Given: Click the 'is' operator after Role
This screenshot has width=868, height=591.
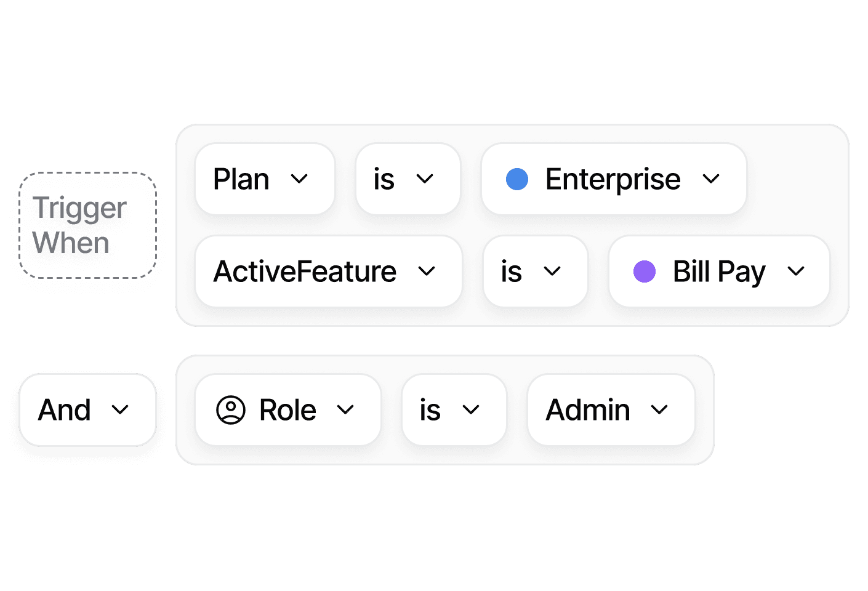Looking at the screenshot, I should (x=454, y=409).
